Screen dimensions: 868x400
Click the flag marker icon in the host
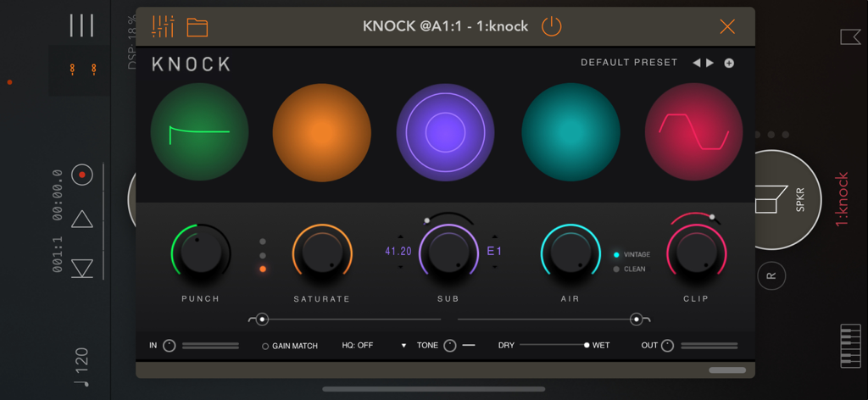(849, 37)
